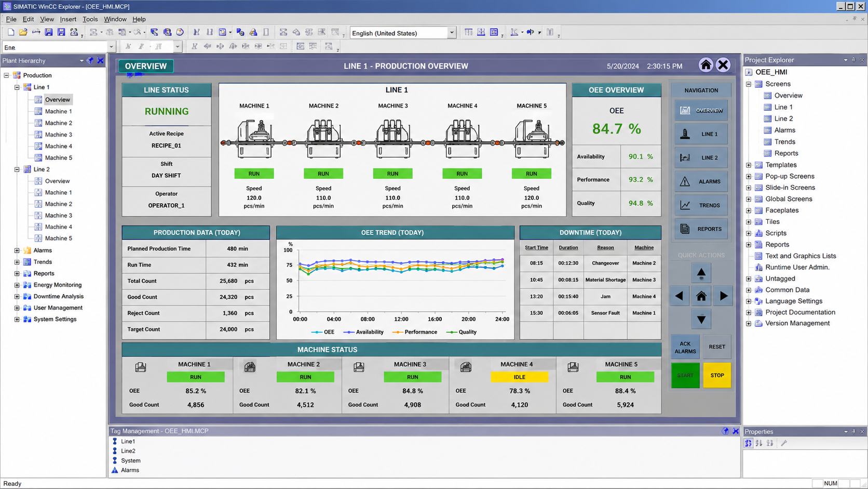Click the right arrow quick action
Screen dimensions: 868x489
pyautogui.click(x=724, y=296)
